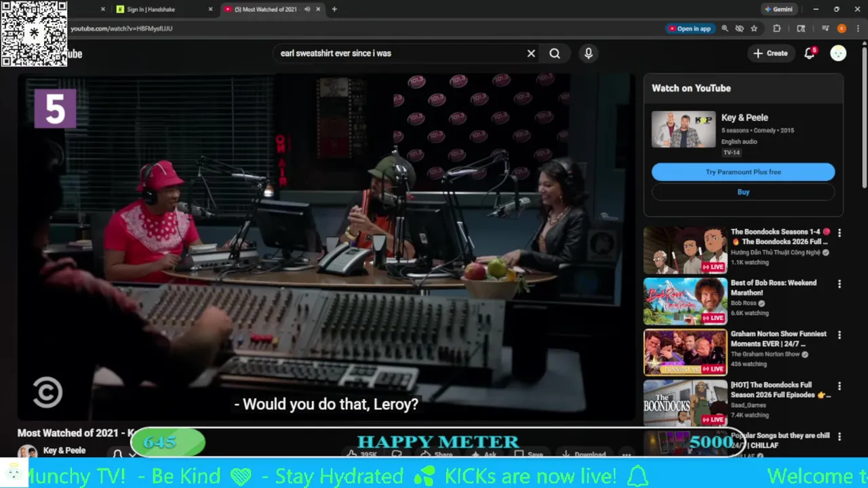Start voice search with the microphone icon
868x488 pixels.
pyautogui.click(x=589, y=54)
